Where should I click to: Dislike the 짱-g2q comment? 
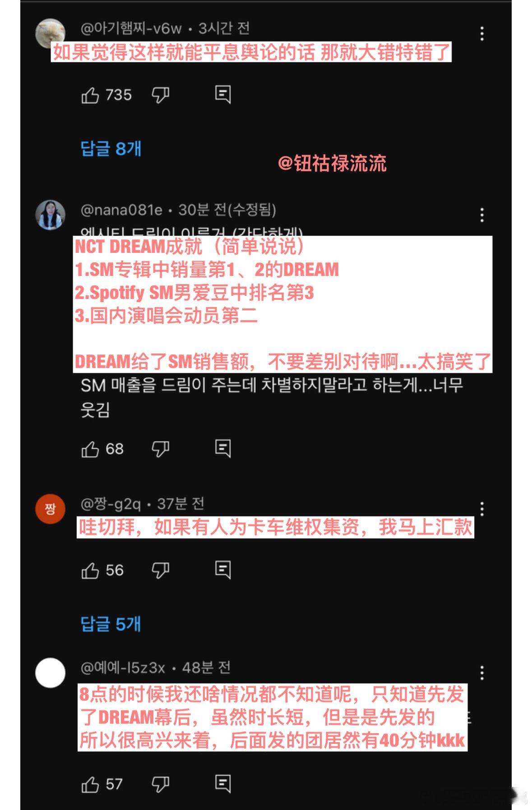pyautogui.click(x=161, y=571)
